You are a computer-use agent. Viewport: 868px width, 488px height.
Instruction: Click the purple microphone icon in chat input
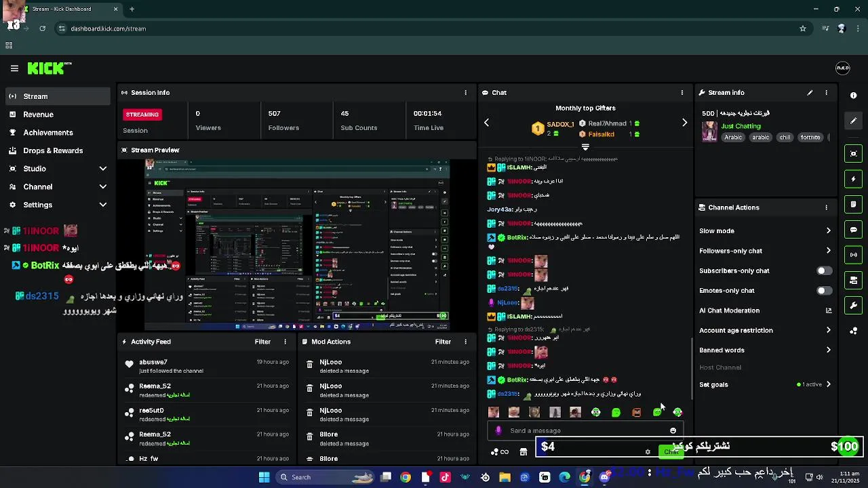pyautogui.click(x=498, y=430)
